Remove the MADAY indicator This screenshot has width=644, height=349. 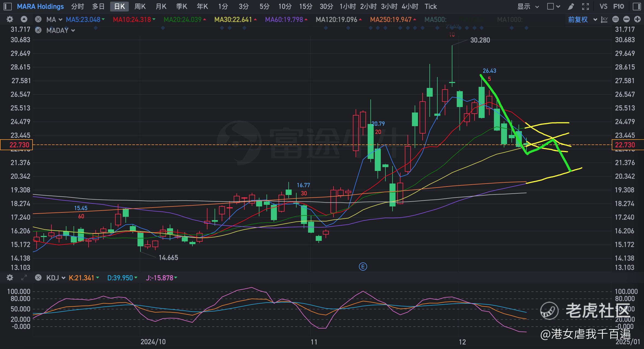[38, 30]
